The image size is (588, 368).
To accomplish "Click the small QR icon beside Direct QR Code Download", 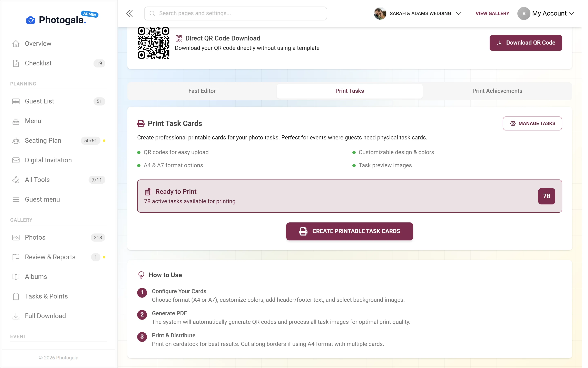I will [x=179, y=38].
